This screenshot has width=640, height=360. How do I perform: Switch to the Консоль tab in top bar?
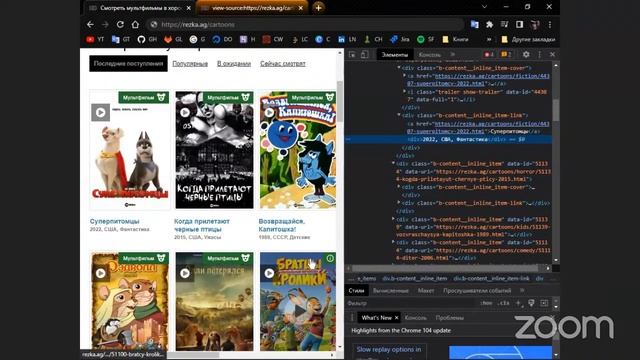(x=430, y=55)
